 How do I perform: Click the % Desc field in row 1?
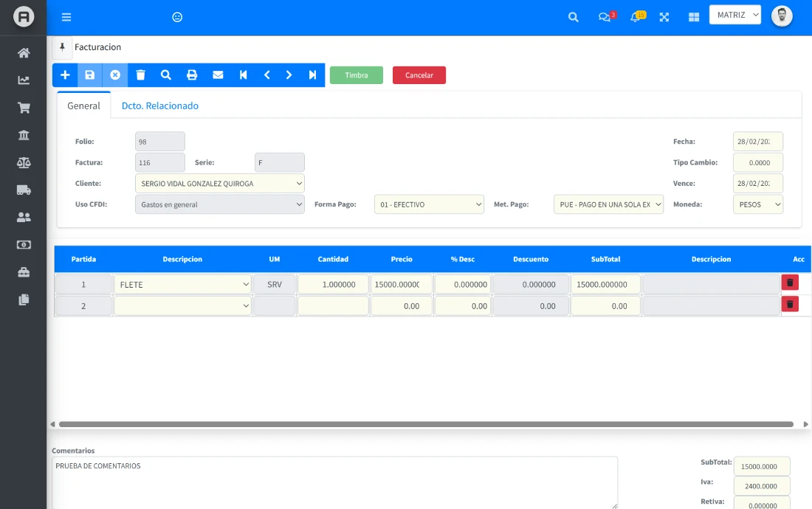[x=462, y=285]
